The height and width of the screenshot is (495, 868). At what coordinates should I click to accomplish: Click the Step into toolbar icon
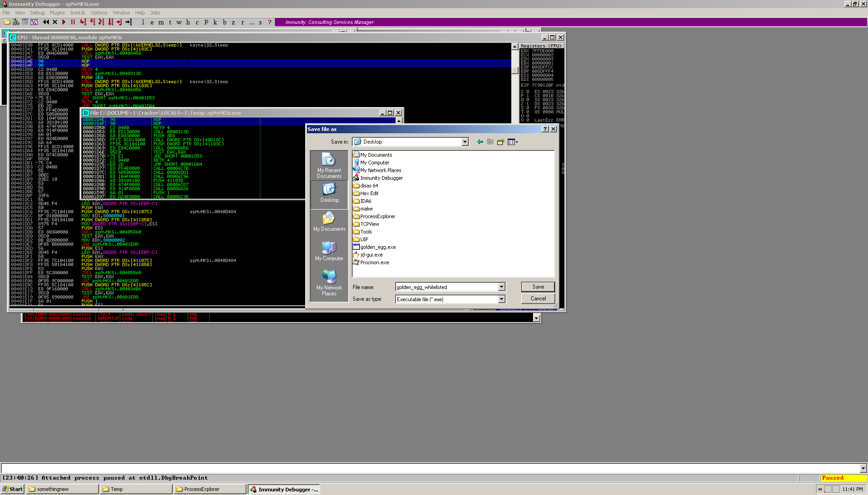pyautogui.click(x=83, y=22)
